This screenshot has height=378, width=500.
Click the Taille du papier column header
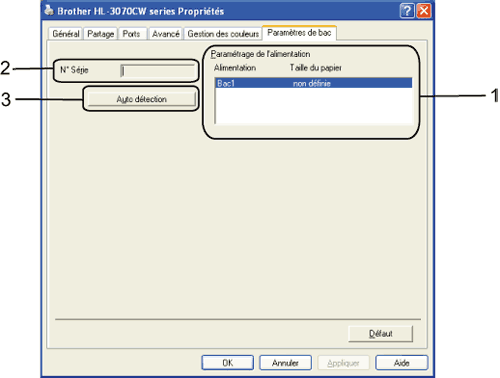tap(315, 68)
